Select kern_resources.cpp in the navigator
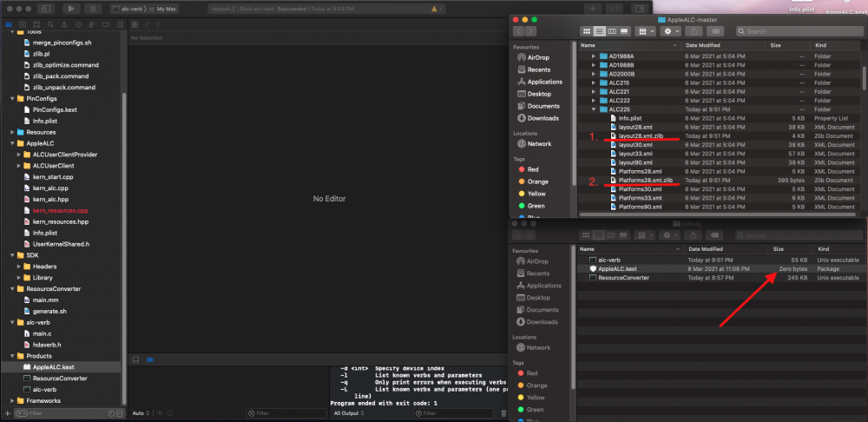Image resolution: width=868 pixels, height=422 pixels. (x=61, y=210)
